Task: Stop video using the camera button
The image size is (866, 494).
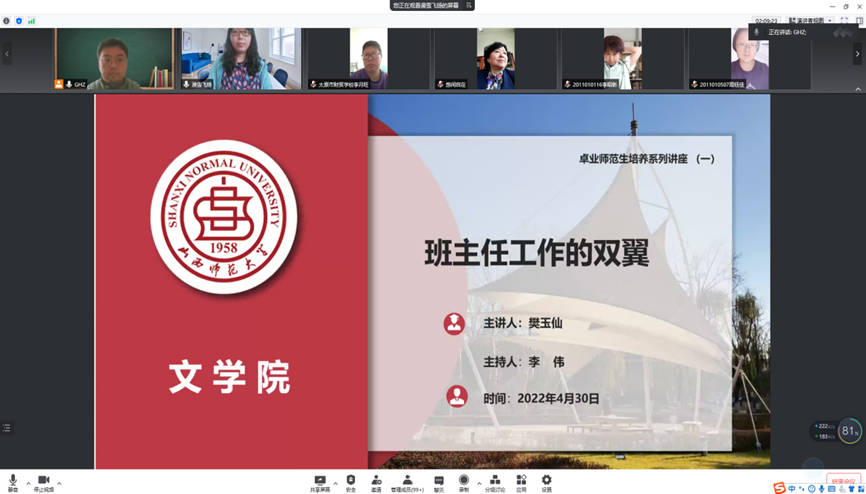Action: point(44,481)
